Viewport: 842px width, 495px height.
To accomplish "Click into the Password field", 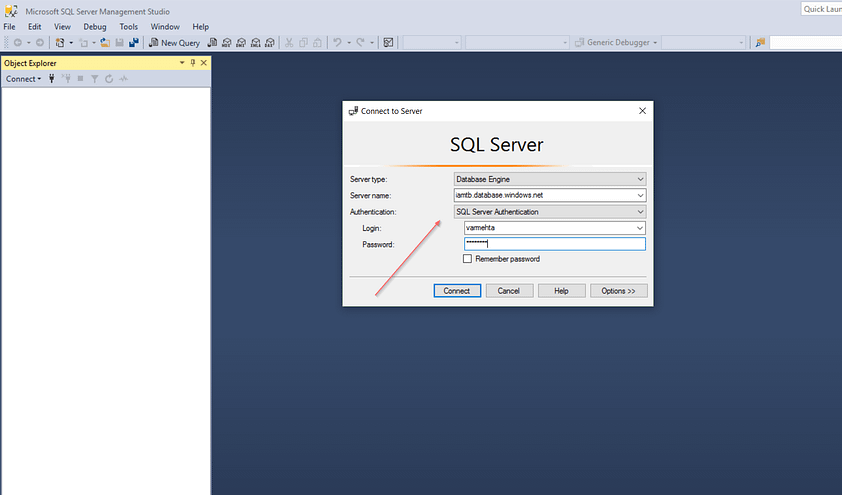I will pyautogui.click(x=554, y=244).
